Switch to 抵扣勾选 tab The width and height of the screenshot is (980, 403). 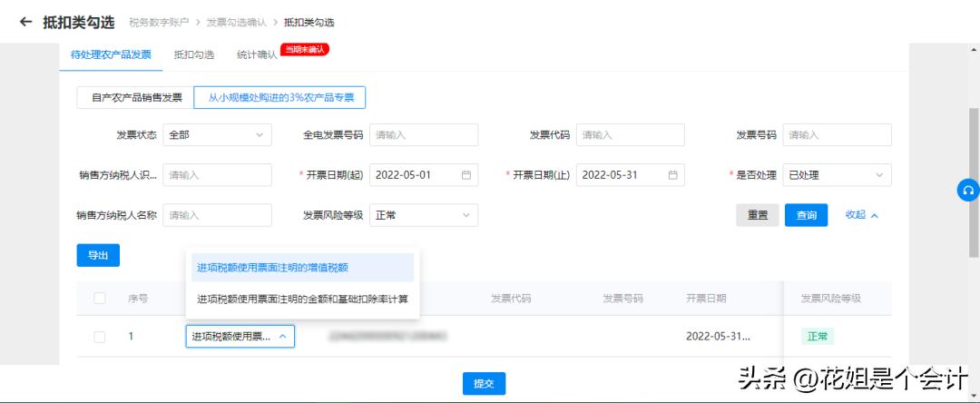point(194,55)
